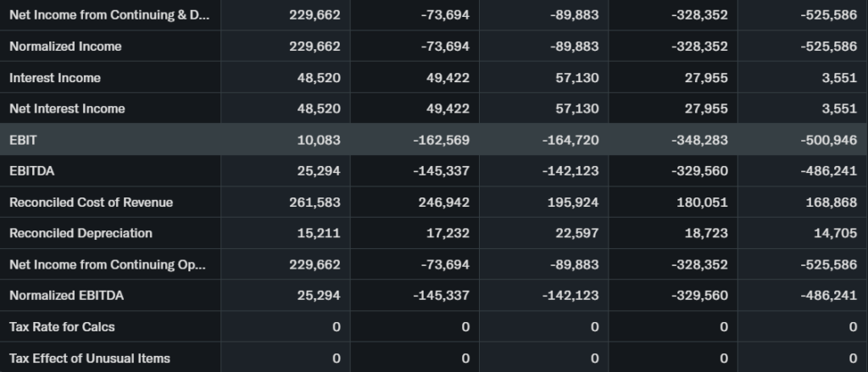The width and height of the screenshot is (868, 372).
Task: Click the Net Interest Income label
Action: pyautogui.click(x=67, y=108)
